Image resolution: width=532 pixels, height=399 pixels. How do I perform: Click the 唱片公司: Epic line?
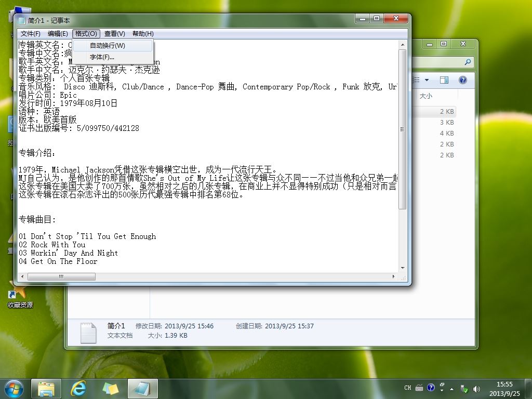[47, 95]
